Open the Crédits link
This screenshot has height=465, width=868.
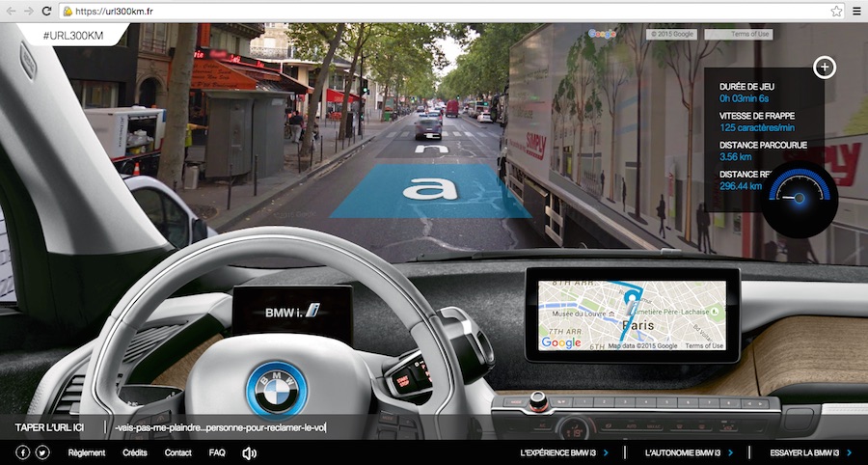point(135,452)
